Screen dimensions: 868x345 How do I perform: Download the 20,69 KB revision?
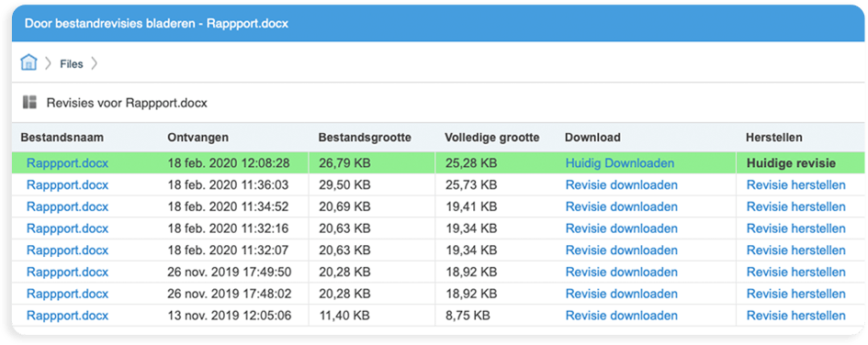[x=621, y=206]
